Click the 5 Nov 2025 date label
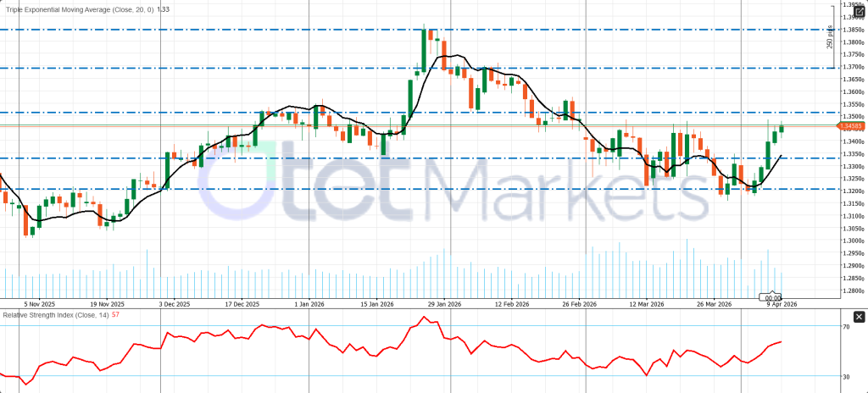This screenshot has height=393, width=868. point(39,304)
